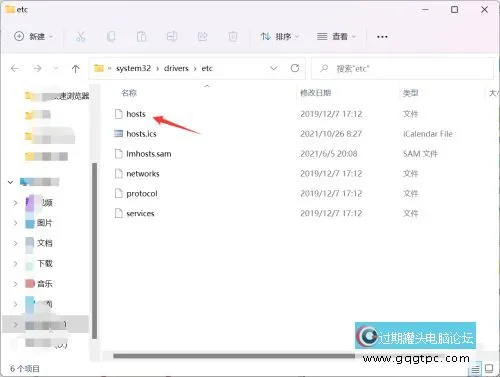Select the hosts file
The width and height of the screenshot is (500, 377).
[136, 114]
